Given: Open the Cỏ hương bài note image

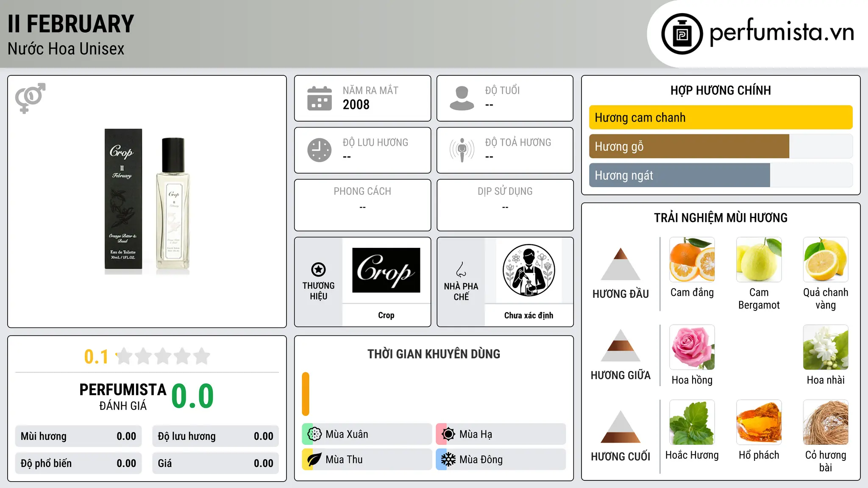Looking at the screenshot, I should pyautogui.click(x=826, y=422).
